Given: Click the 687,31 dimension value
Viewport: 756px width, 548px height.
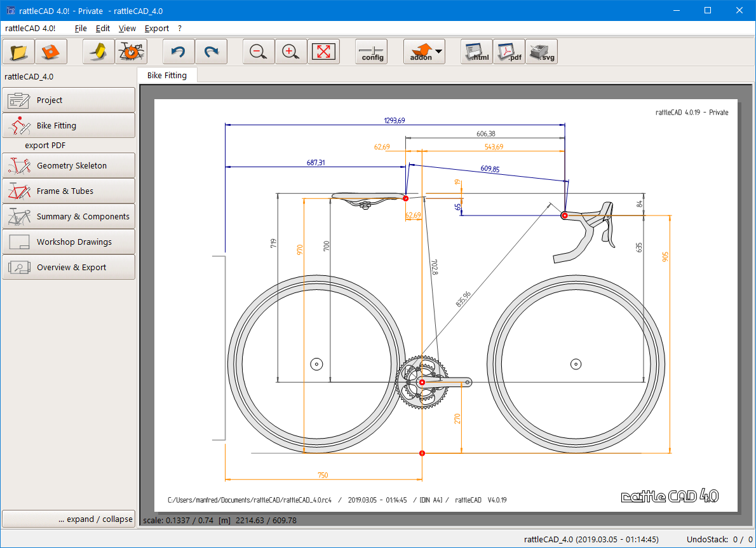Looking at the screenshot, I should [316, 163].
